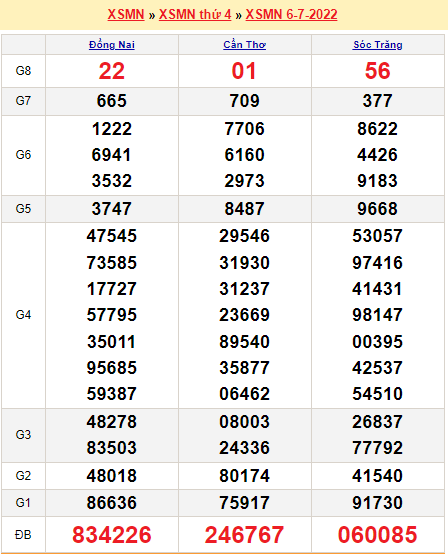This screenshot has height=554, width=448.
Task: Open the XSMN 6-7-2022 link
Action: [x=291, y=14]
